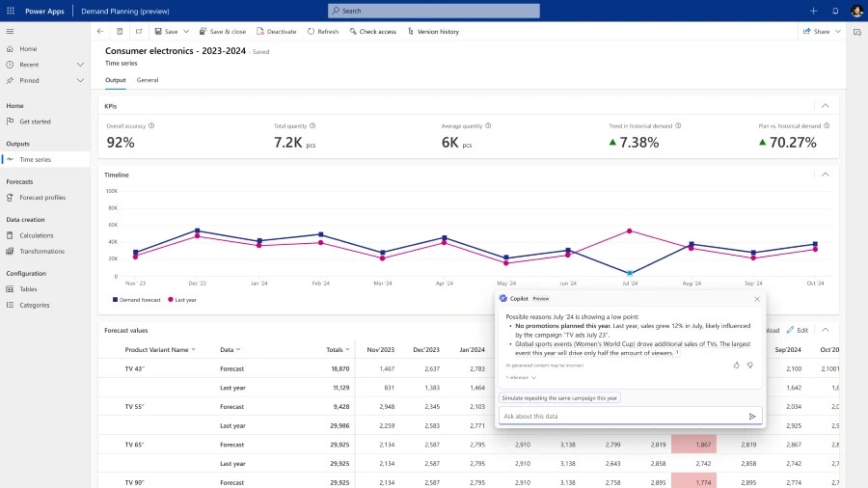Click the TV 43" forecast total 18,870
Viewport: 868px width, 488px height.
(x=339, y=368)
